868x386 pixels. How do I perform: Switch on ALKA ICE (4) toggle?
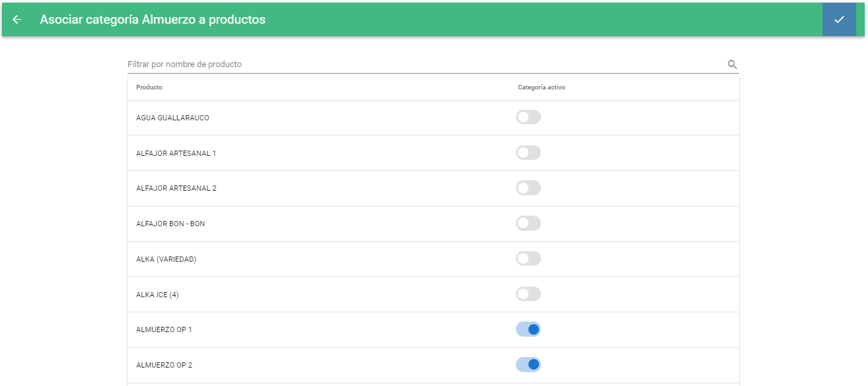pos(528,294)
